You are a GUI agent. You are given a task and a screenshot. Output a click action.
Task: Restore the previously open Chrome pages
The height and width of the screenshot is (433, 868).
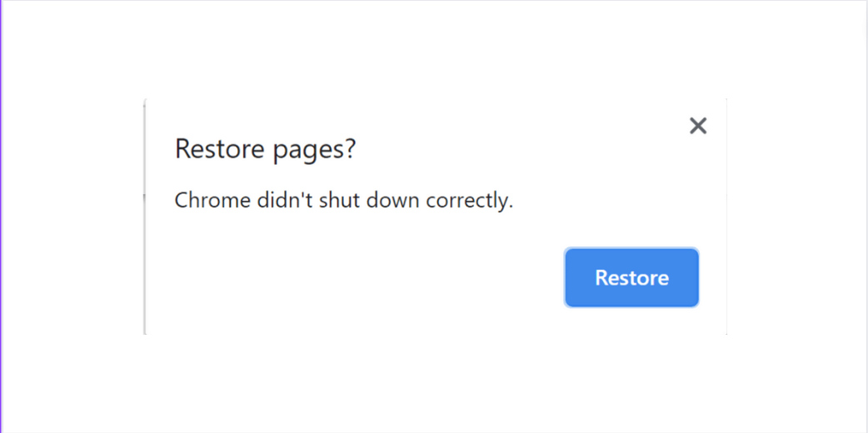(x=631, y=277)
